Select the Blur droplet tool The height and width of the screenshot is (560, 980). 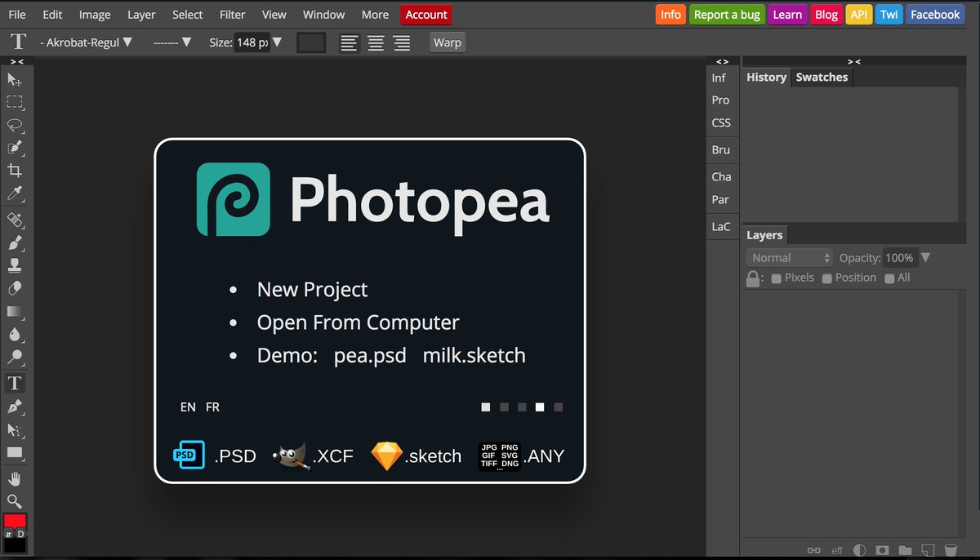15,334
